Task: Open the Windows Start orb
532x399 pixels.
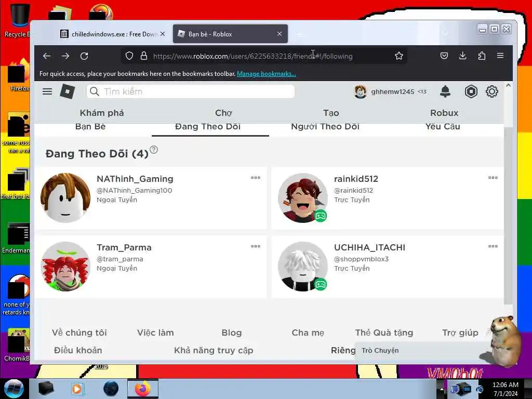Action: [14, 389]
